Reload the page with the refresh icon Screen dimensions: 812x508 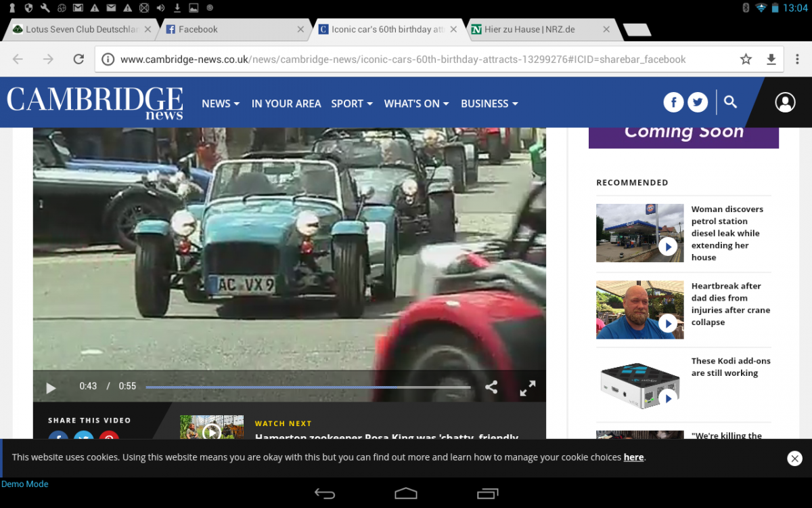78,60
